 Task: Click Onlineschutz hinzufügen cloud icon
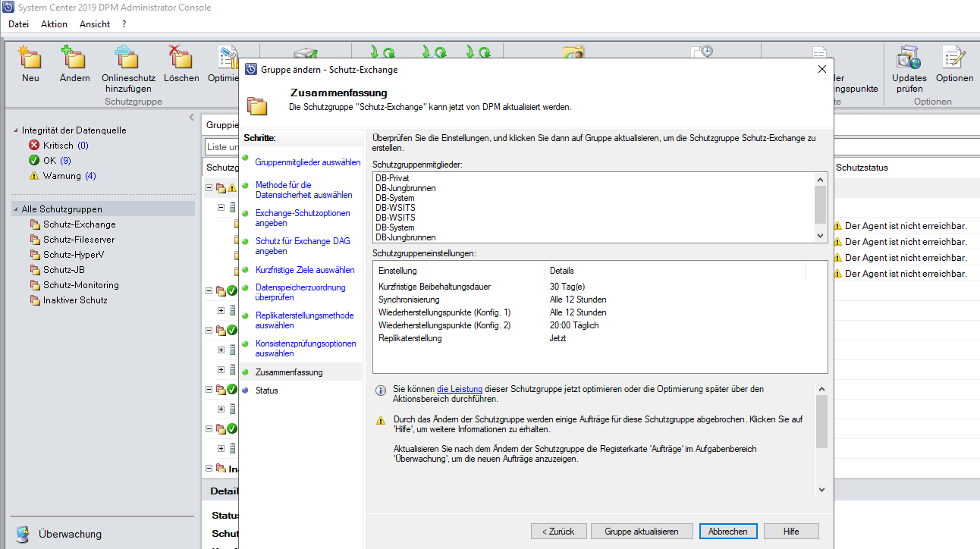127,58
